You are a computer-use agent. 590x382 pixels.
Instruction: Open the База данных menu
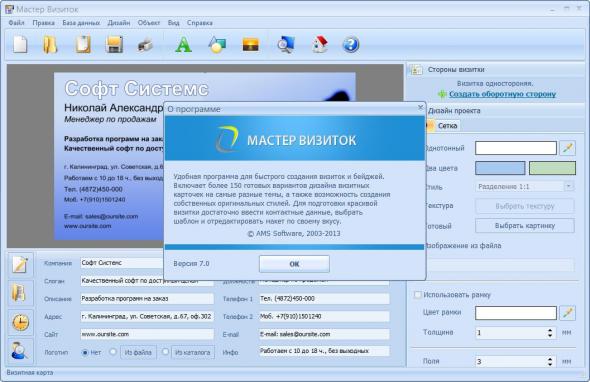click(81, 23)
